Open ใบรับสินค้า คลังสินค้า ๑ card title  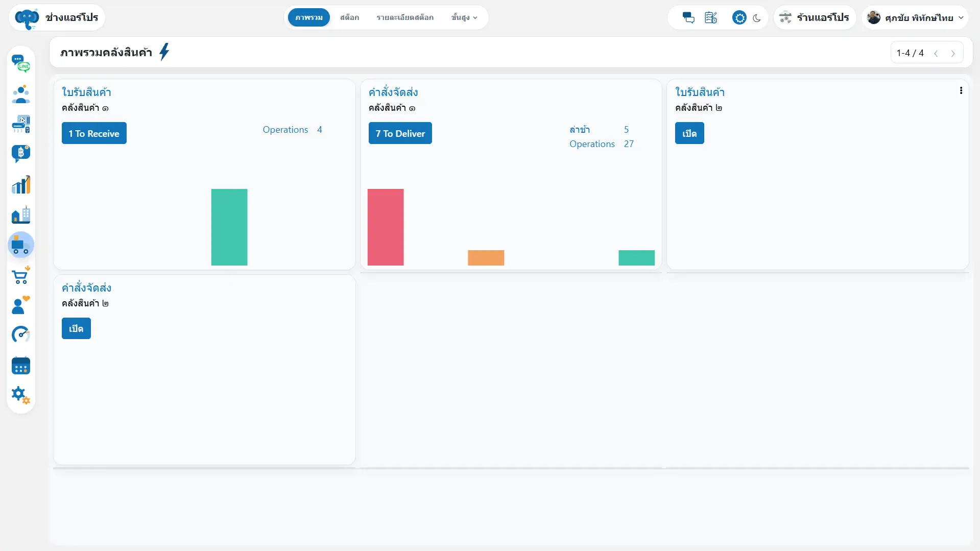[86, 92]
